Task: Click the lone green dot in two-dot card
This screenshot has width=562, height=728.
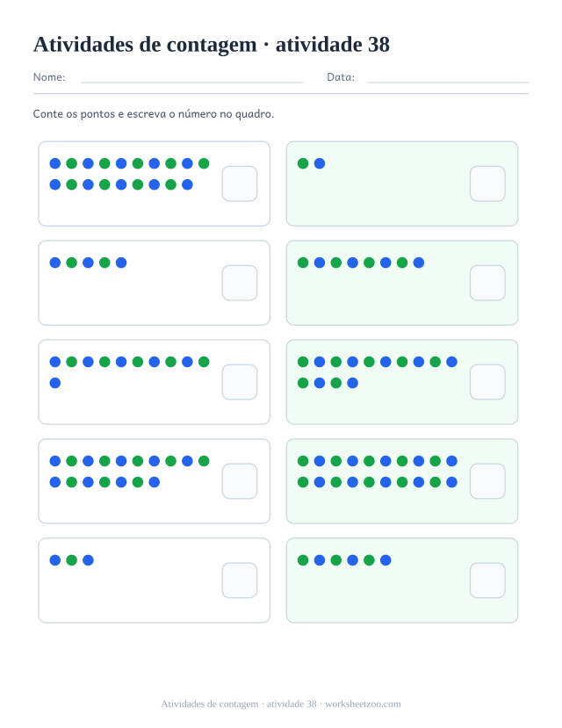Action: [303, 163]
